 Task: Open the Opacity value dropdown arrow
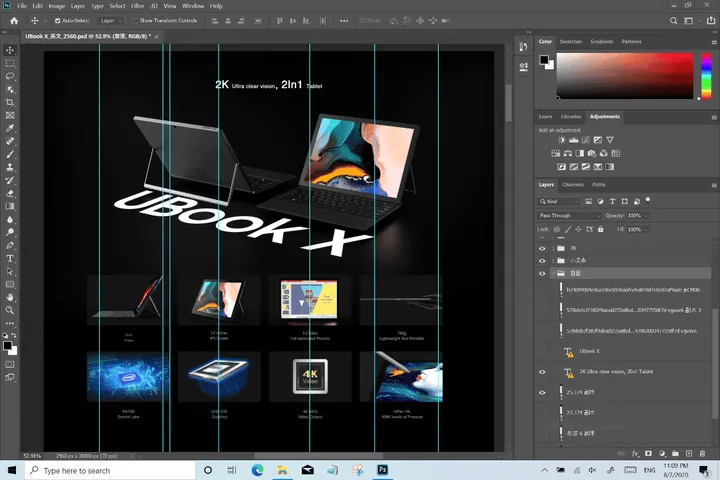[646, 215]
